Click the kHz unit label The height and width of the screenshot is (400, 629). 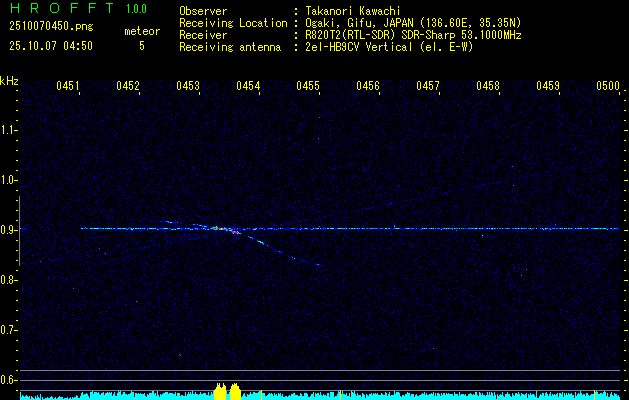[x=9, y=81]
